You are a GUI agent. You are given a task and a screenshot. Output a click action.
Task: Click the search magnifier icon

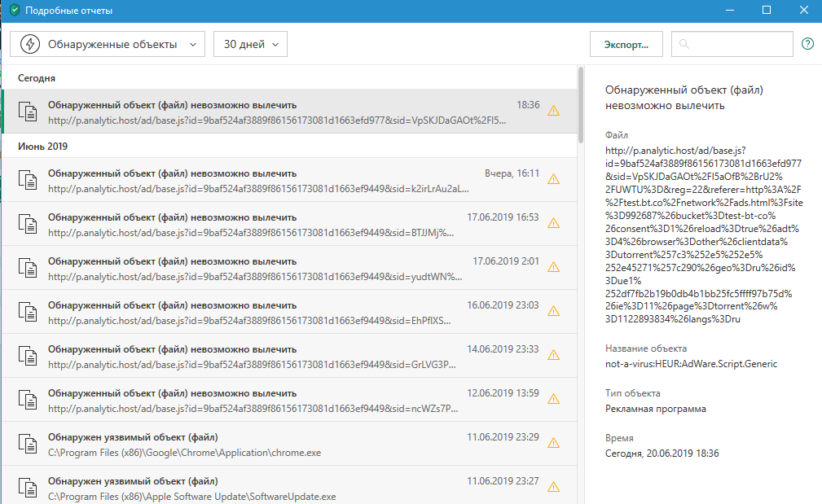(685, 44)
